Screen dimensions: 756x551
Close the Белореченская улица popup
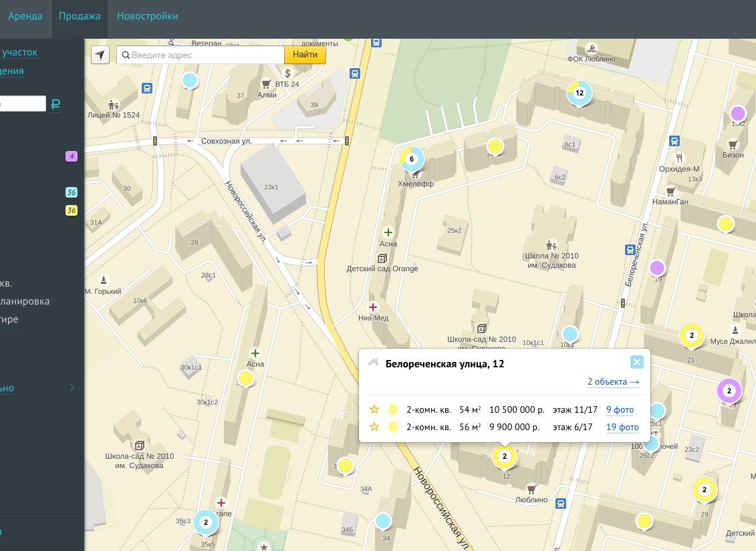(x=636, y=362)
